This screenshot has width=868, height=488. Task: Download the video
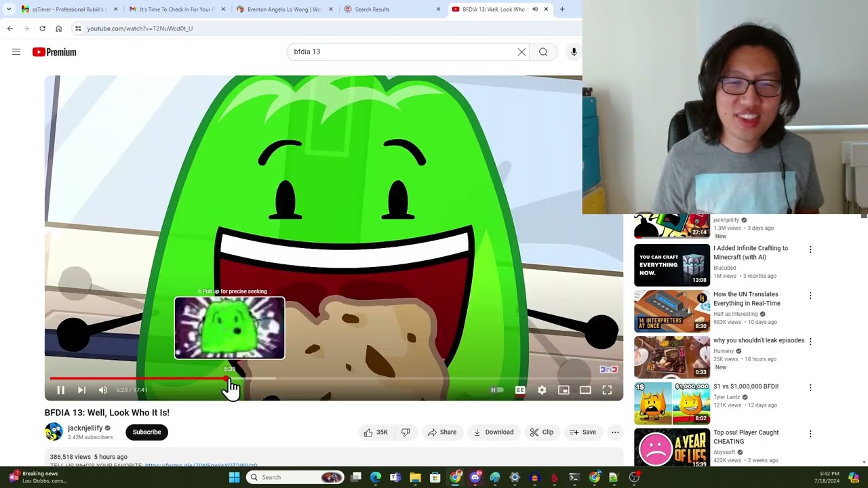(493, 432)
